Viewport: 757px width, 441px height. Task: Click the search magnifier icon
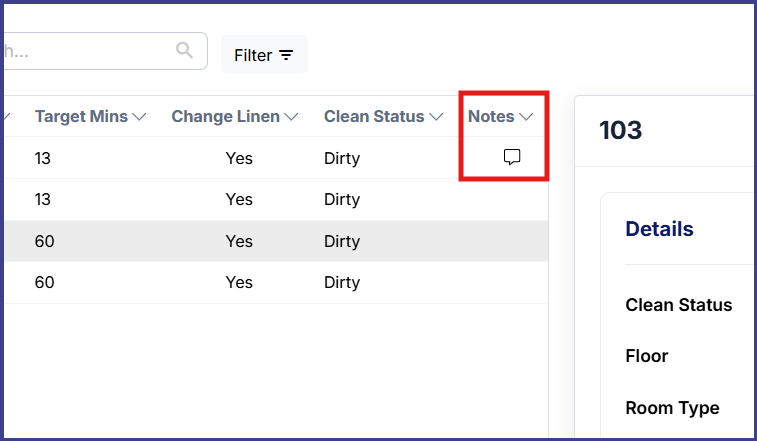coord(184,49)
